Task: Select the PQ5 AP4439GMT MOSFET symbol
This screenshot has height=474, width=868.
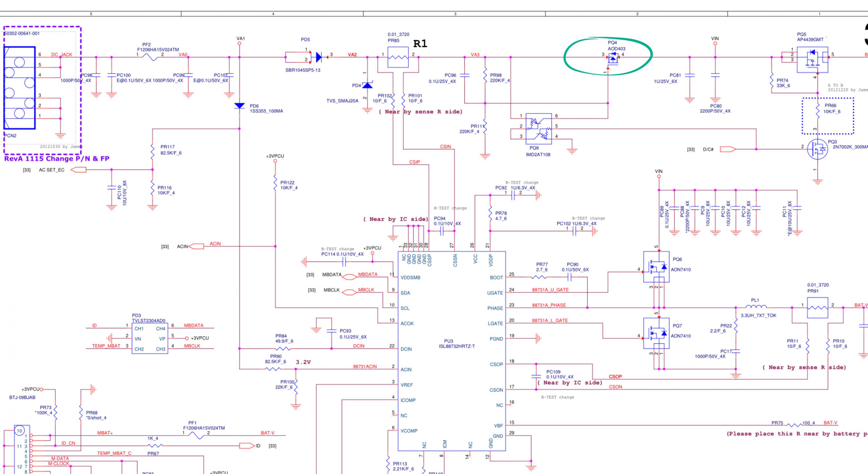Action: click(x=812, y=60)
